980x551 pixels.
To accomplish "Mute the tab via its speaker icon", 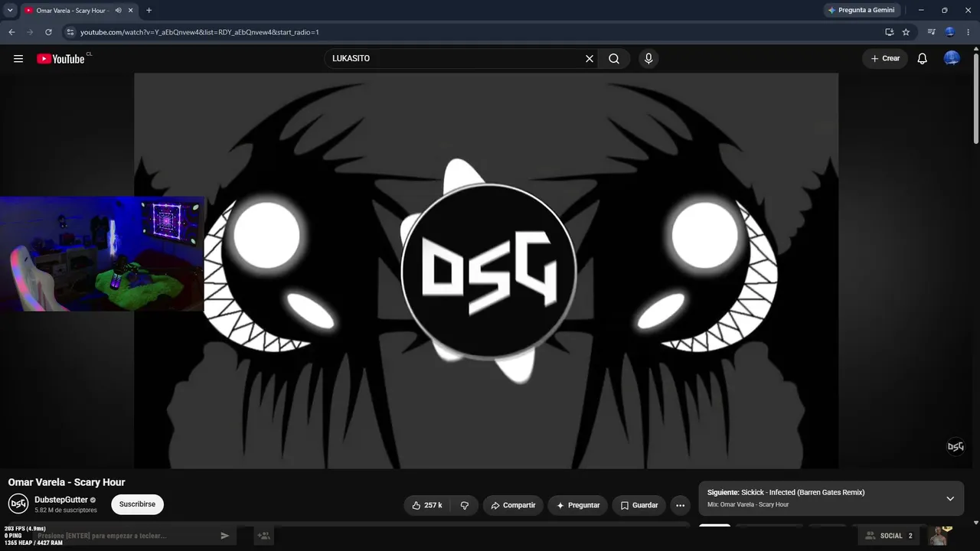I will [118, 11].
